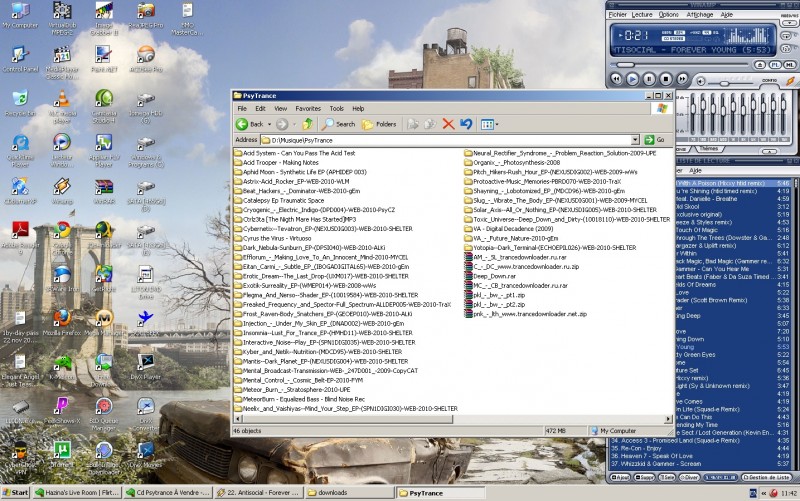This screenshot has height=501, width=800.
Task: Open the File menu in Explorer
Action: (242, 109)
